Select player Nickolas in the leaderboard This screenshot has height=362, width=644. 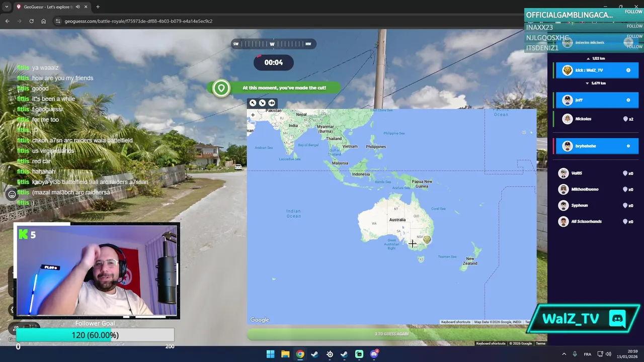tap(597, 119)
